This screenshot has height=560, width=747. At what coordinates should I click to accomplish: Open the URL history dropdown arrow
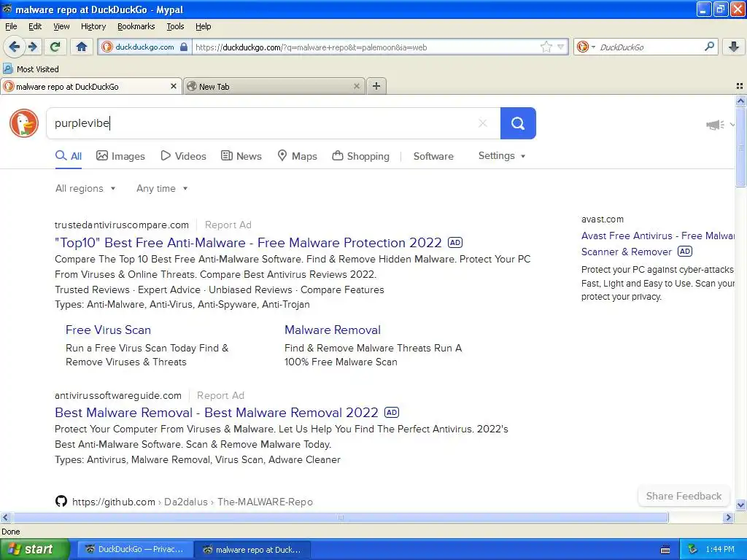coord(561,47)
